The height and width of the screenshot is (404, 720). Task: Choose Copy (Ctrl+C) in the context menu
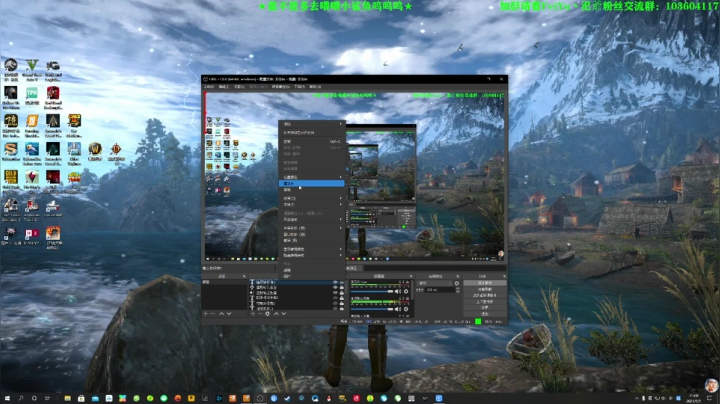(x=311, y=141)
